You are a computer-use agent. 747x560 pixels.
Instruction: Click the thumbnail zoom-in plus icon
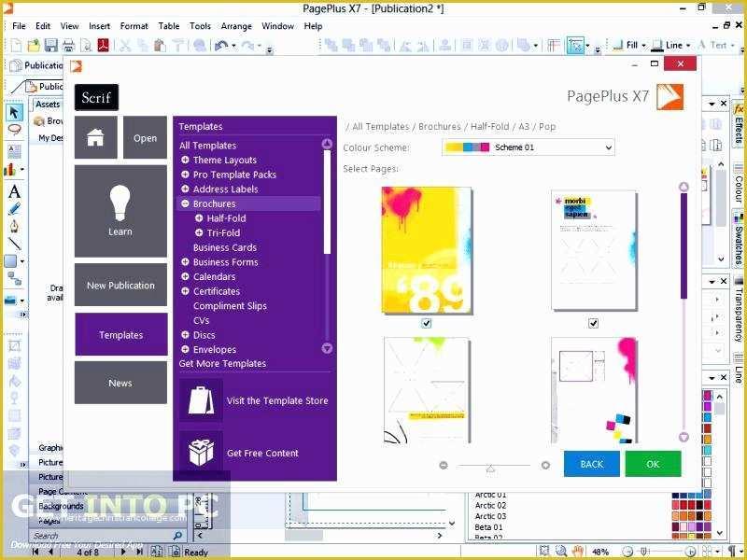point(545,465)
